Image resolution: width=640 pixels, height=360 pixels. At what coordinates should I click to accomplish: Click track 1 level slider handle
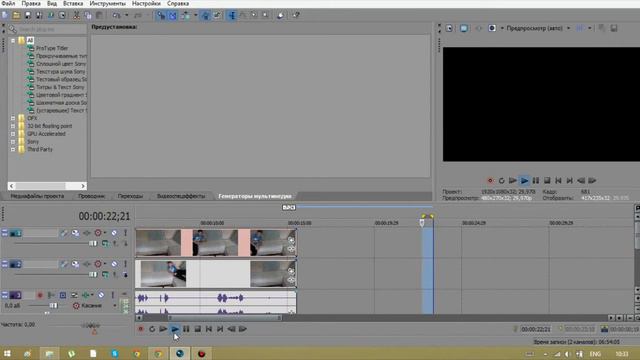pos(93,244)
